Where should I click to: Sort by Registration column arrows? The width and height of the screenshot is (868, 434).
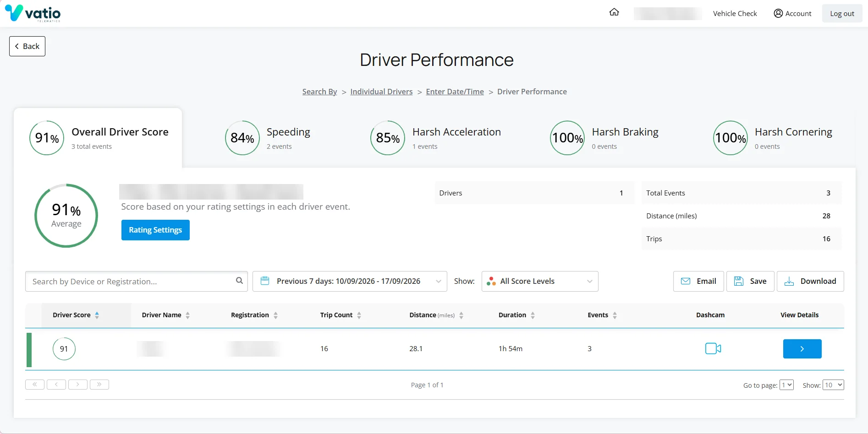pyautogui.click(x=275, y=315)
